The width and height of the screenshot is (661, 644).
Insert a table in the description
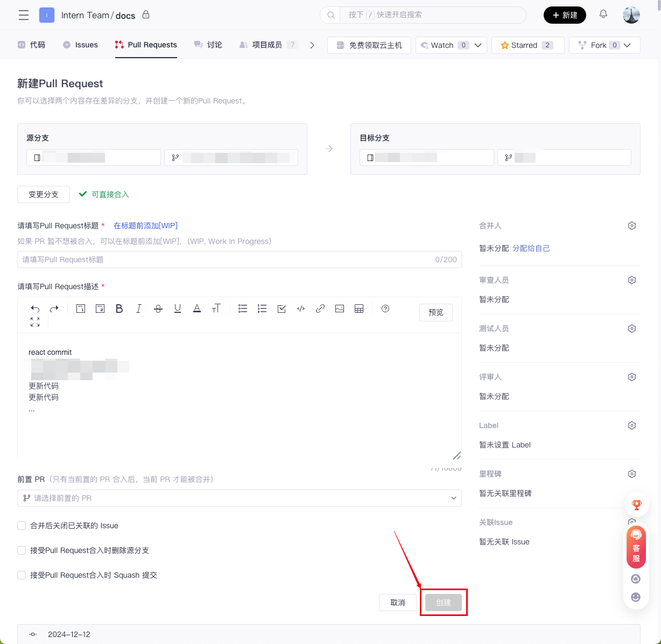pos(359,309)
